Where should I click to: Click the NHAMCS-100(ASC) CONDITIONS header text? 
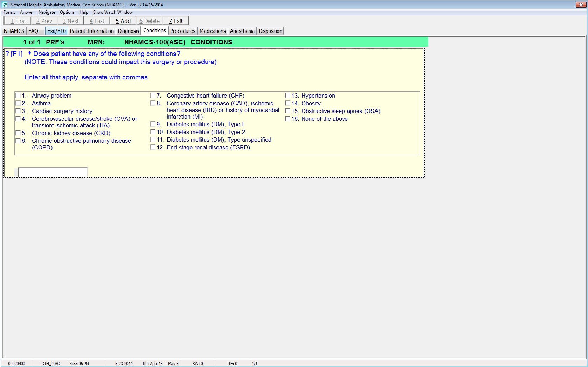tap(178, 42)
